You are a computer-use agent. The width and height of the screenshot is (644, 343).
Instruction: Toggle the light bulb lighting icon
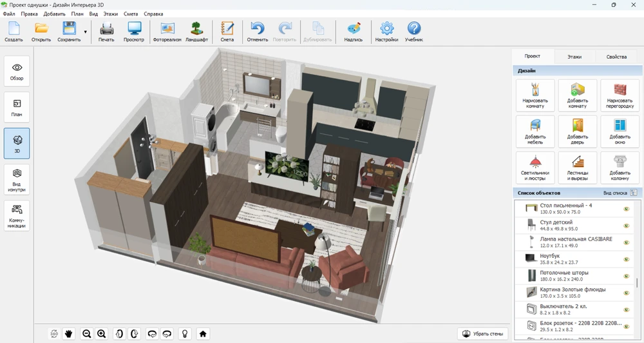[185, 333]
